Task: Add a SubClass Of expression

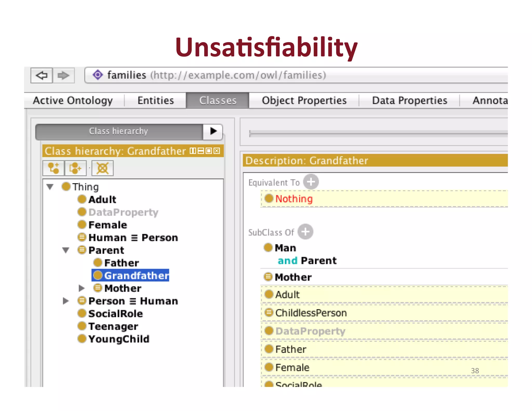Action: pos(305,231)
